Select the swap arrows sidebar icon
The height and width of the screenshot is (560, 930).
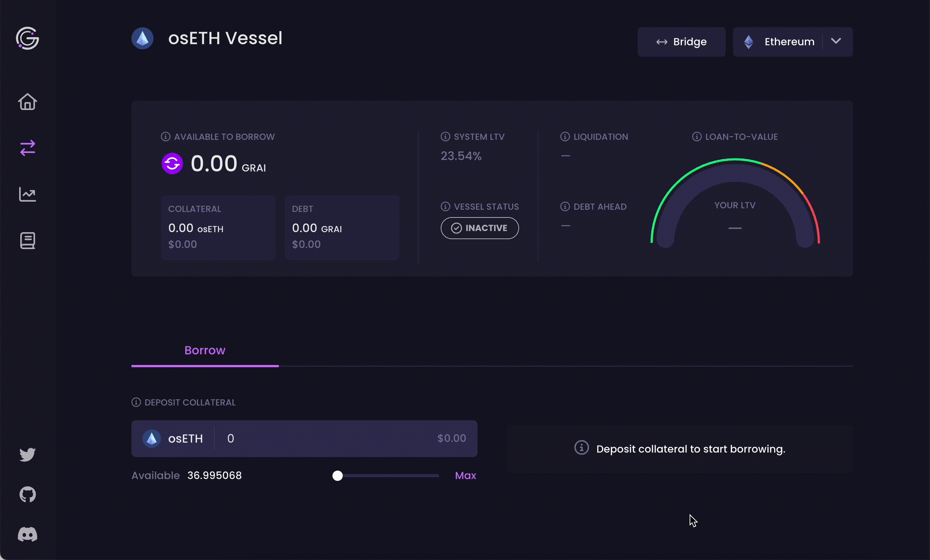click(28, 148)
